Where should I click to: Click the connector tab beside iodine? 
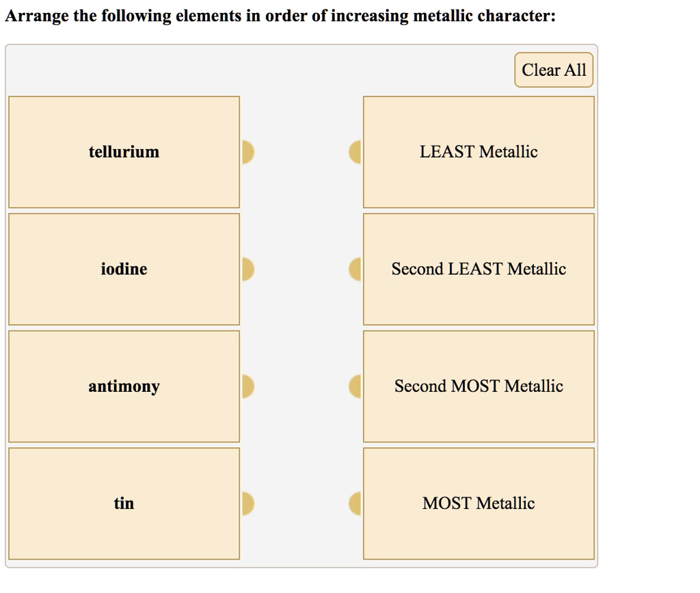(x=250, y=269)
